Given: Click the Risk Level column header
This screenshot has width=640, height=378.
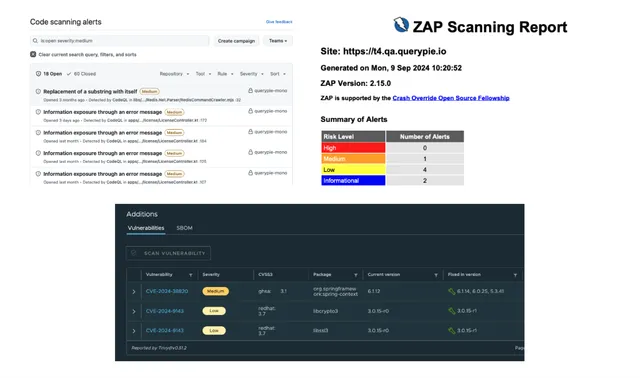Looking at the screenshot, I should (353, 137).
